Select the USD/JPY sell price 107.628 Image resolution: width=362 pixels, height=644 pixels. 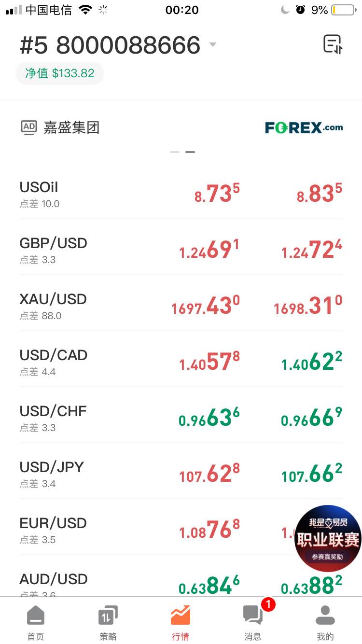pyautogui.click(x=209, y=474)
